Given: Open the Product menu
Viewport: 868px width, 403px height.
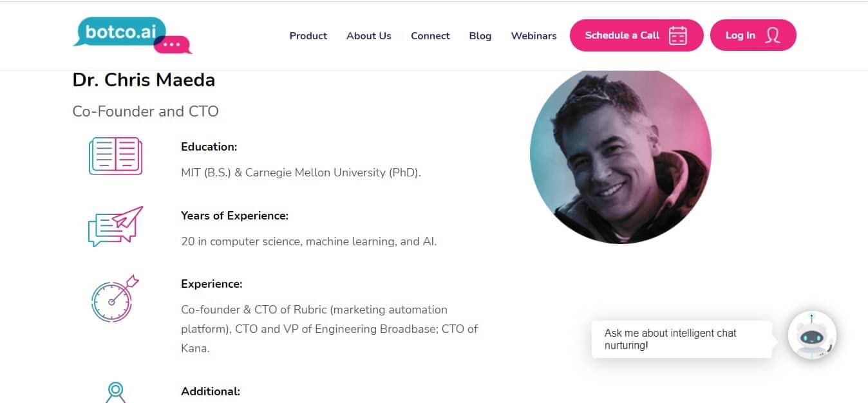Looking at the screenshot, I should coord(308,36).
